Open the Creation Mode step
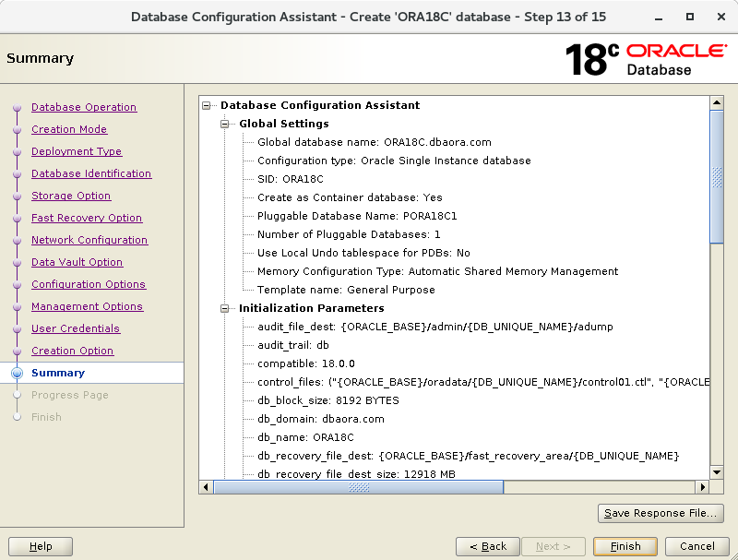Screen dimensions: 738x560 pyautogui.click(x=69, y=129)
